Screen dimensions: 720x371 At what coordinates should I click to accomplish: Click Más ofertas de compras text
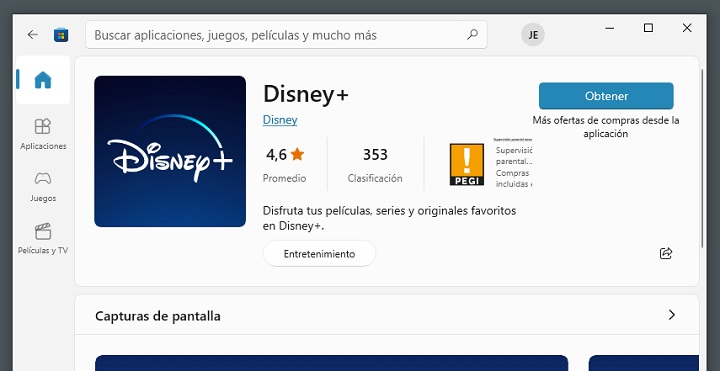coord(606,127)
